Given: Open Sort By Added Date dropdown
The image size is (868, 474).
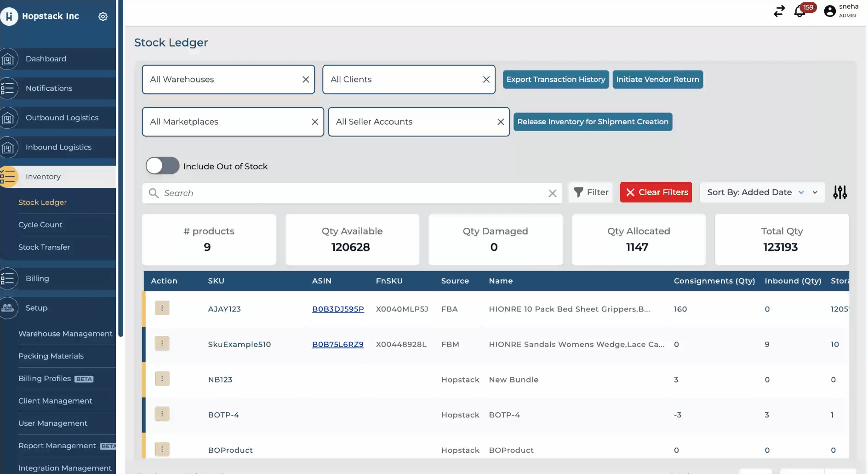Looking at the screenshot, I should tap(762, 192).
